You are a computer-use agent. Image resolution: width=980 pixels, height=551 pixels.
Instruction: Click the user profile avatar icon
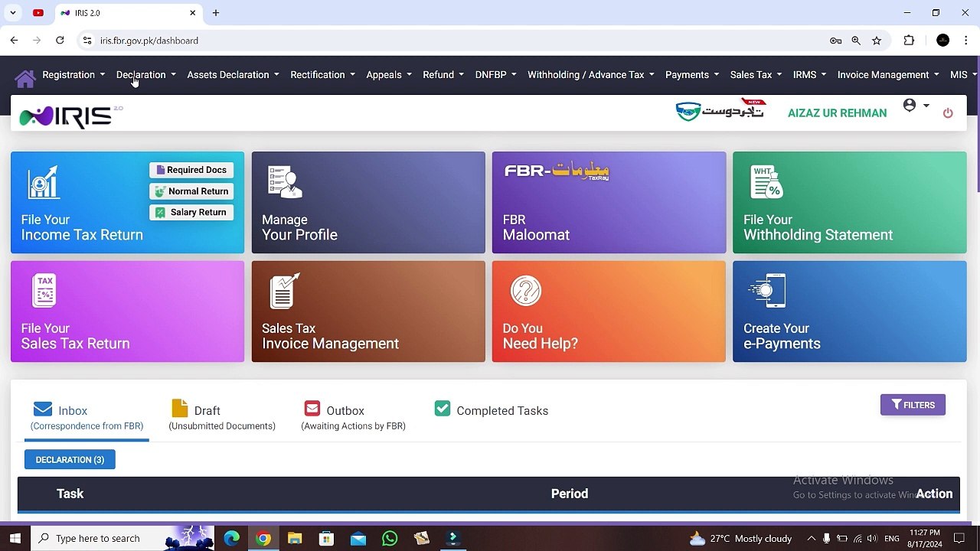click(x=910, y=106)
